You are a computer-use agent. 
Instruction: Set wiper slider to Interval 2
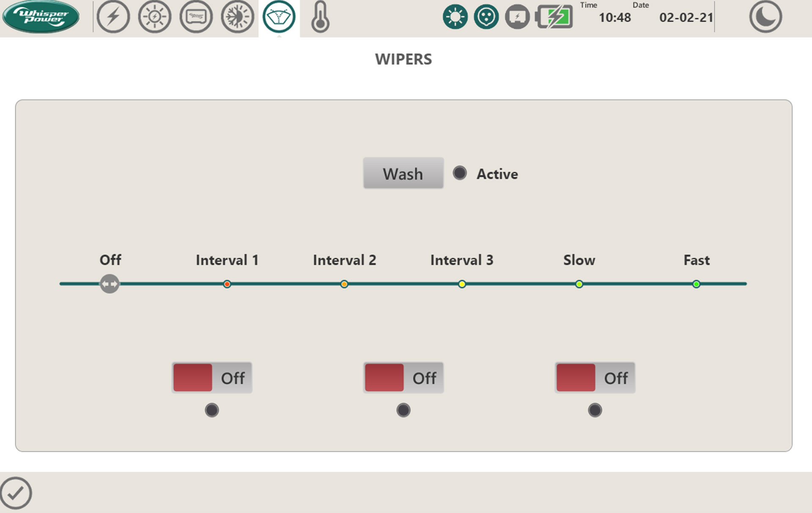tap(344, 284)
